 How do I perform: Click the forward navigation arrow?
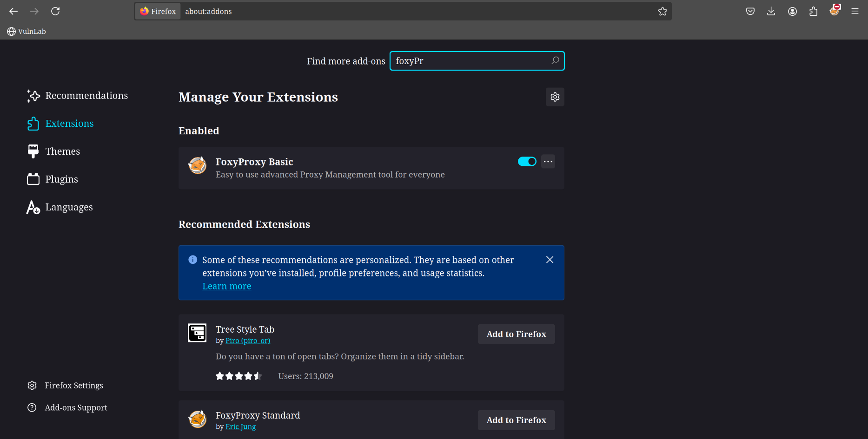click(34, 11)
